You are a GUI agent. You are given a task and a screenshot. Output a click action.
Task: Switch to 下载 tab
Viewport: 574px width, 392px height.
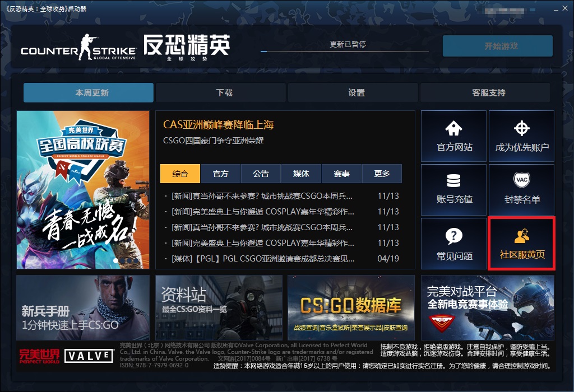221,92
